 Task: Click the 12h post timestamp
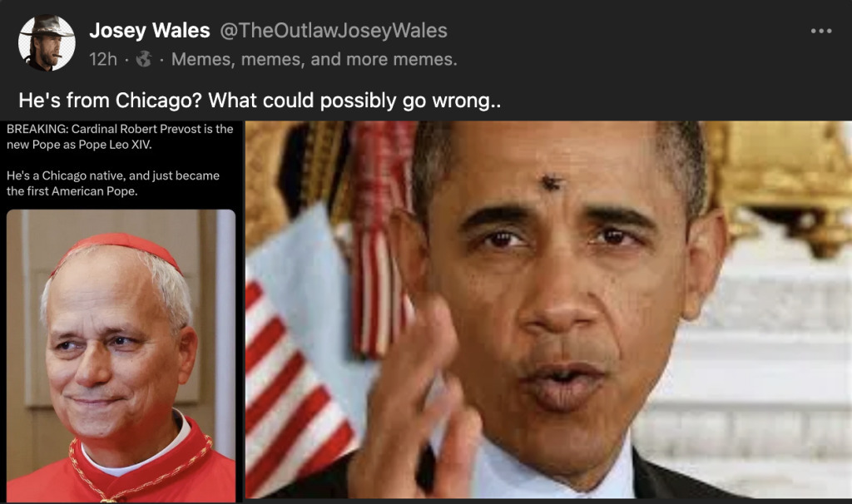click(102, 59)
